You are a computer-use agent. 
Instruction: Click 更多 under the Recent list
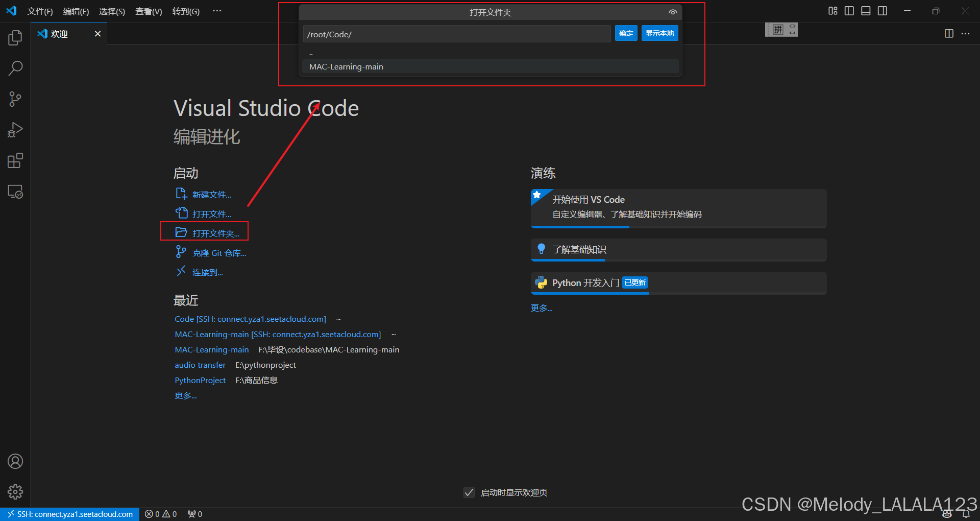[185, 395]
